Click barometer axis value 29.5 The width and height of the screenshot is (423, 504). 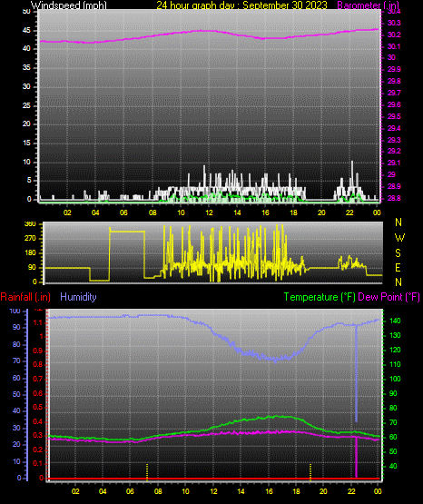click(x=394, y=116)
